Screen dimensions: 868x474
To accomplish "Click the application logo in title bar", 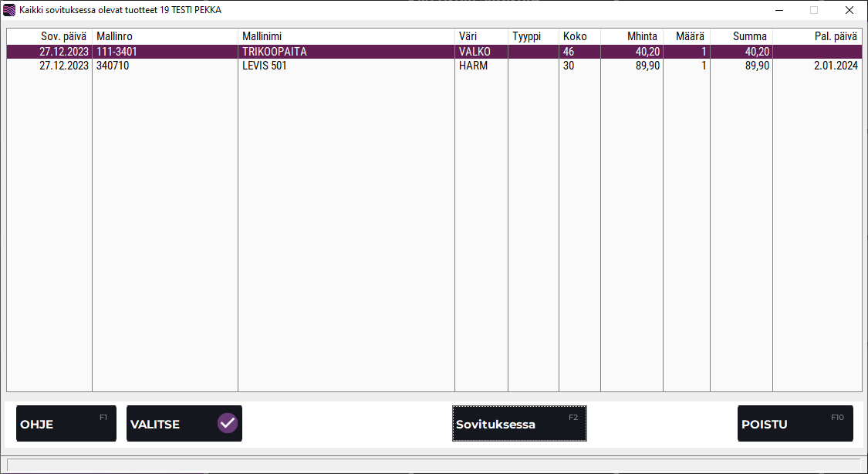I will (x=9, y=10).
